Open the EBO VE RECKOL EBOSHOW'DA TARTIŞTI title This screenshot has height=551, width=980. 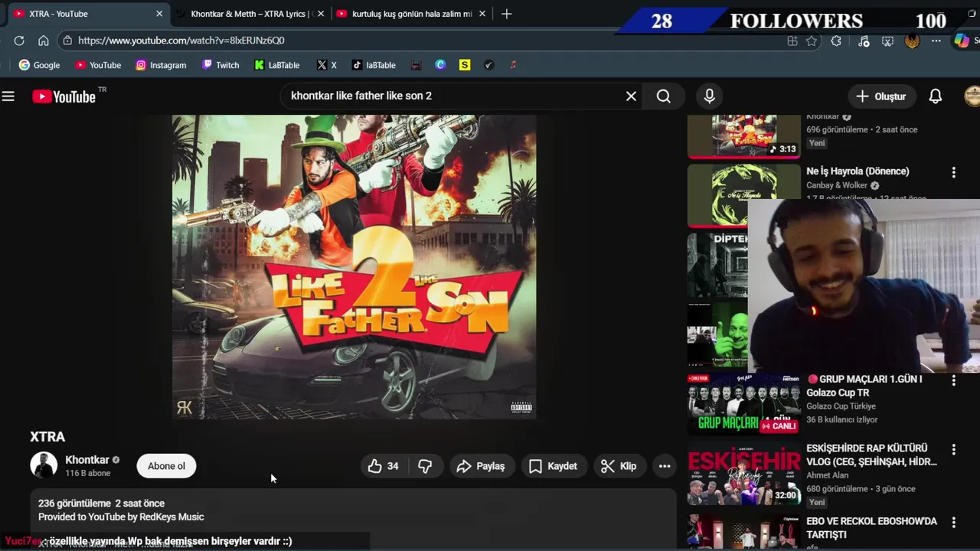pyautogui.click(x=871, y=527)
